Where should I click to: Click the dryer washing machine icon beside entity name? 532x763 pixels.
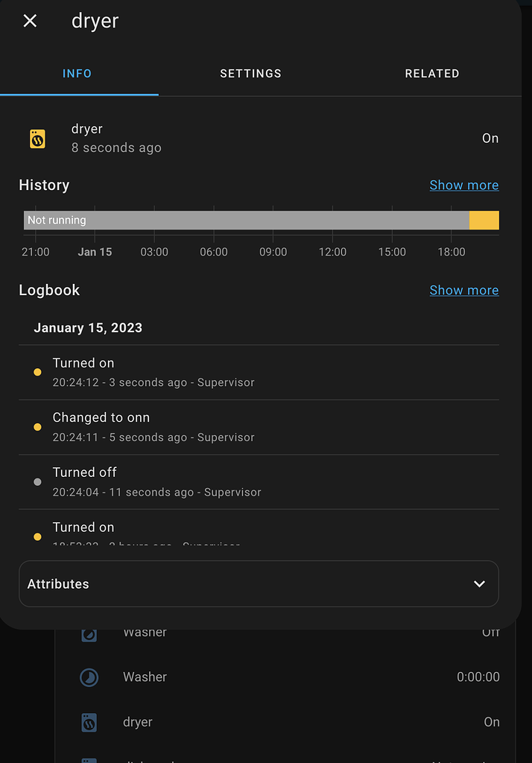click(x=37, y=139)
